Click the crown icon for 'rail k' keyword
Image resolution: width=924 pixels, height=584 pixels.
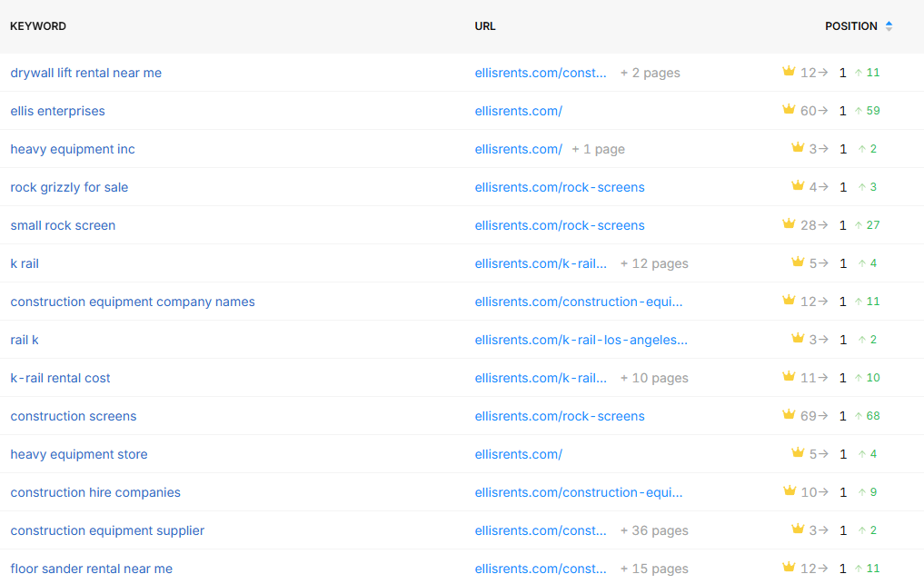(x=798, y=339)
